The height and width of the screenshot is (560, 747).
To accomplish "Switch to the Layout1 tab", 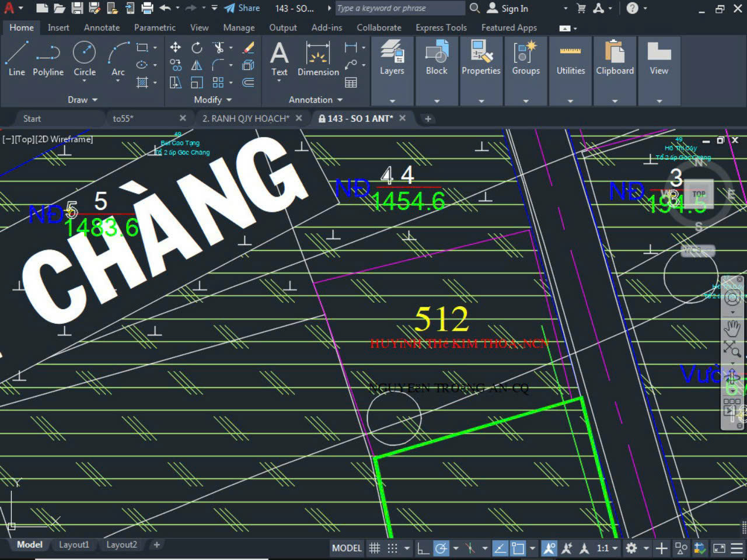I will pos(74,544).
